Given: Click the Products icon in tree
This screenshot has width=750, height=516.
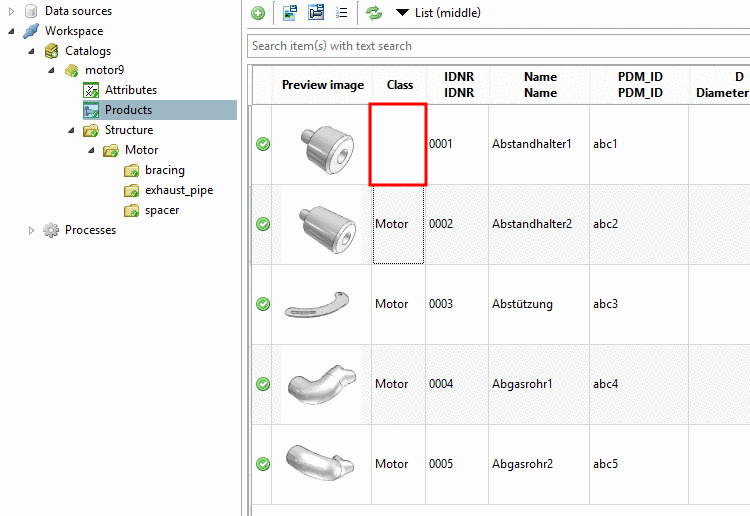Looking at the screenshot, I should tap(91, 110).
